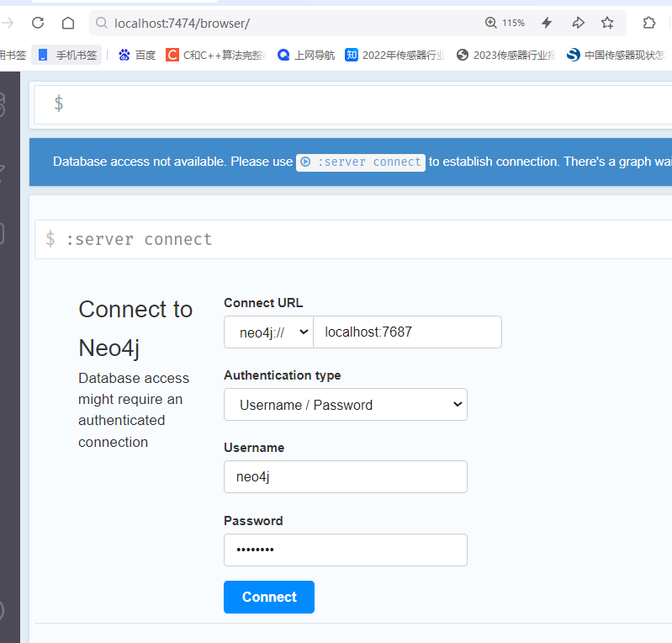Viewport: 672px width, 643px height.
Task: Click the lightning bolt speed mode icon
Action: [x=547, y=23]
